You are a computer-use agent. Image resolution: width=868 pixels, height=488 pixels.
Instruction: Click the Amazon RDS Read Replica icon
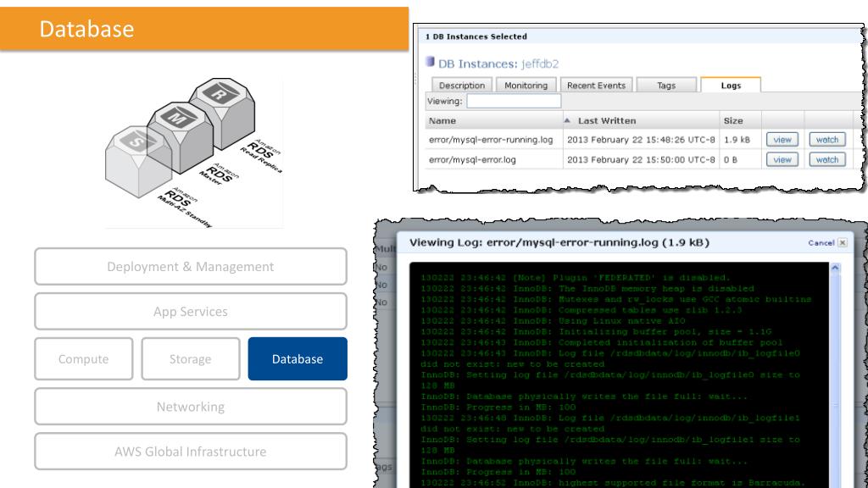223,112
